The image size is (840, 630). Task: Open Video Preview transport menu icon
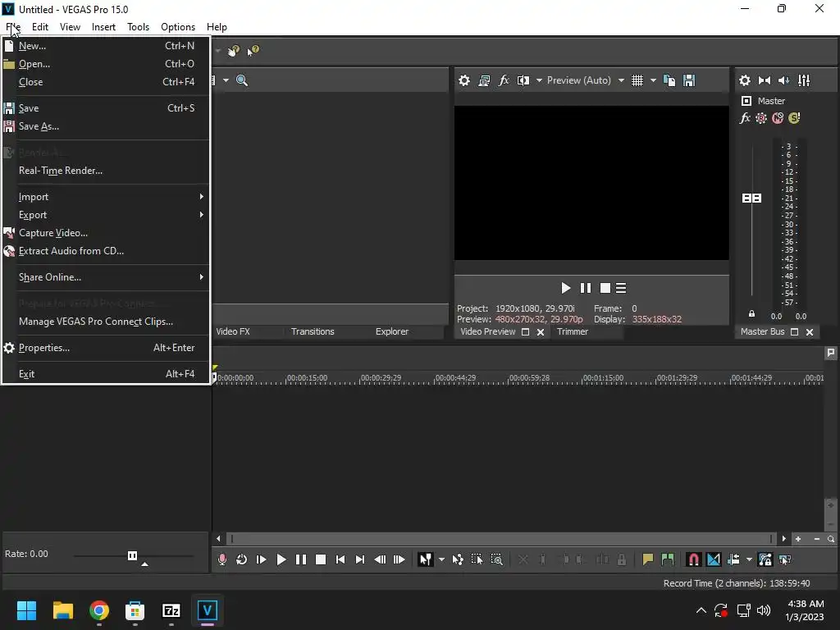click(x=621, y=288)
